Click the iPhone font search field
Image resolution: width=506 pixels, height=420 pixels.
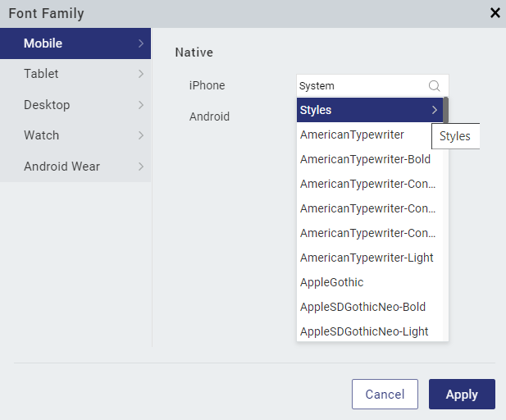click(x=361, y=85)
